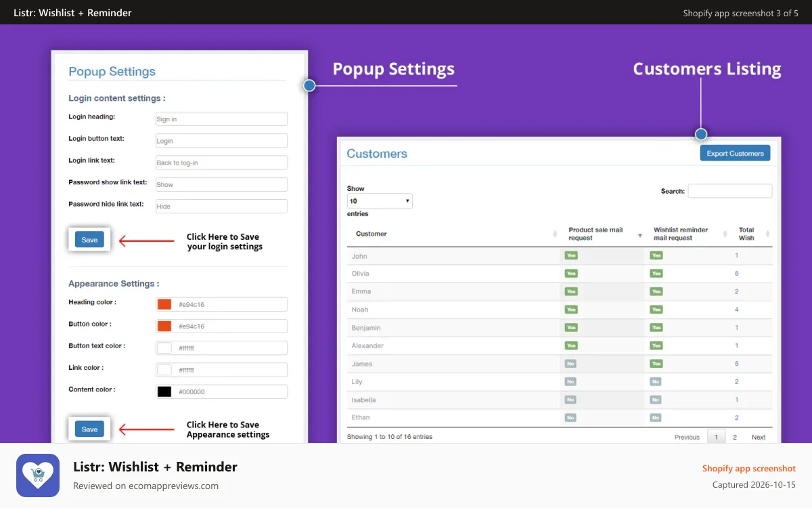Select customer name Isabella

[x=363, y=400]
